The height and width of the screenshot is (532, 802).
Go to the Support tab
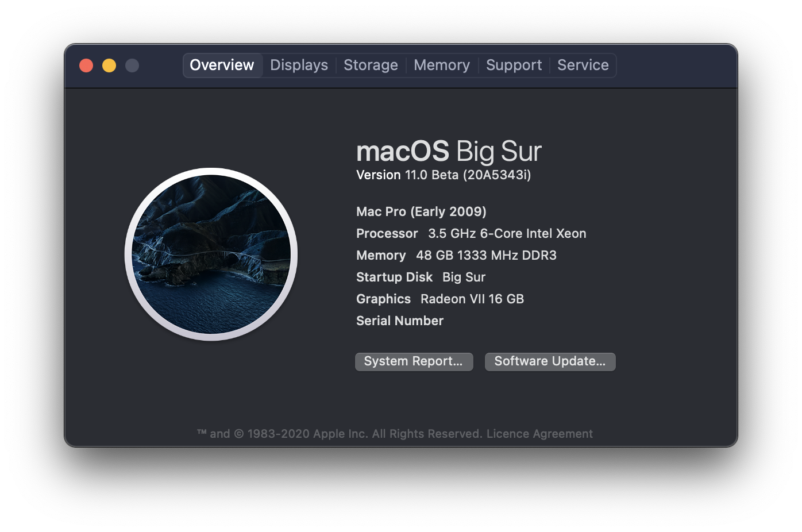pyautogui.click(x=514, y=65)
